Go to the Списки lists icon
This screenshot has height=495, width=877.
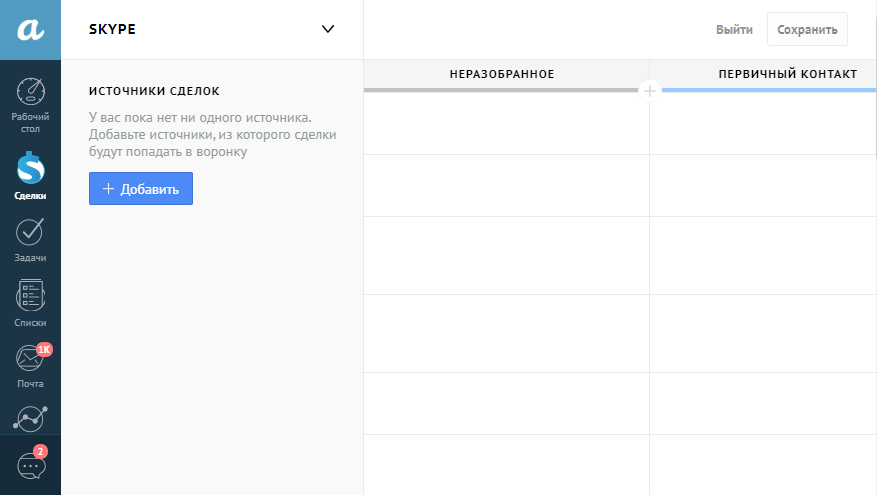point(30,295)
